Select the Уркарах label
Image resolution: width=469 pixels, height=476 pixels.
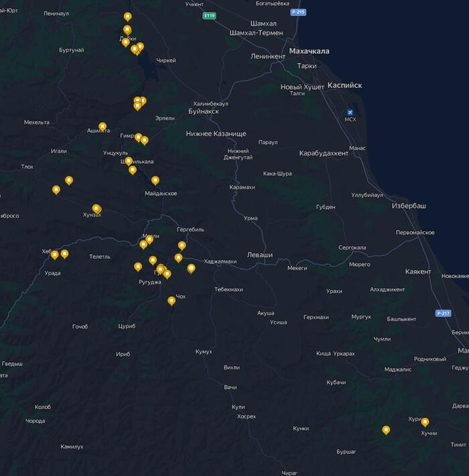pyautogui.click(x=344, y=354)
